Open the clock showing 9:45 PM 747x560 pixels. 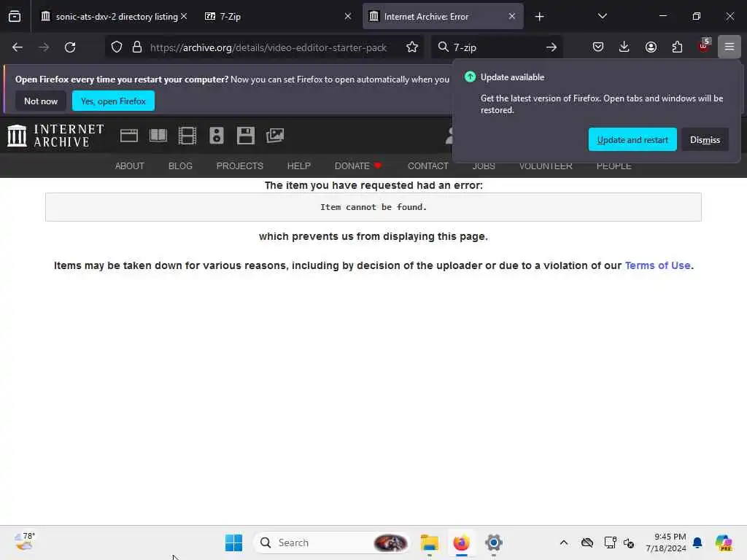(x=665, y=542)
